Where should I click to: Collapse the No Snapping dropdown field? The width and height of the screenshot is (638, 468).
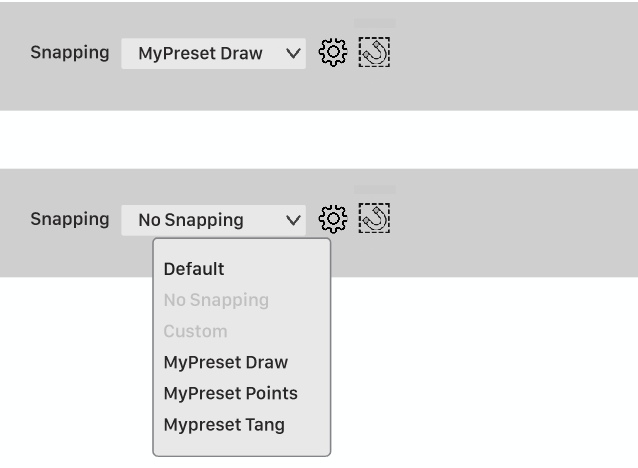[x=213, y=220]
